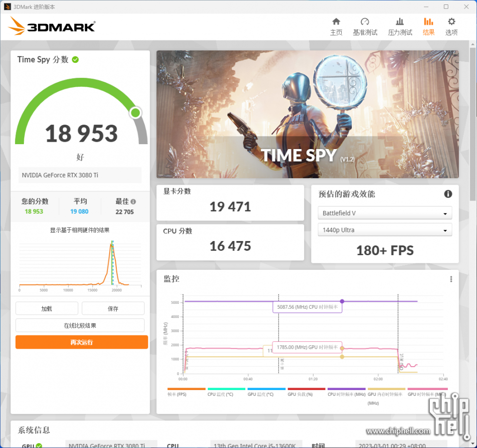This screenshot has height=448, width=477.
Task: Open the 监控 three-dot options menu
Action: (451, 279)
